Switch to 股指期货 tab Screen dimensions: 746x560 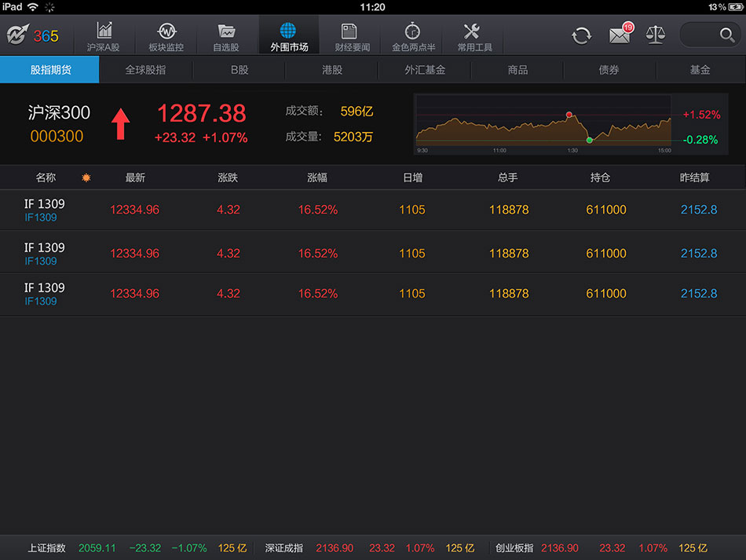coord(50,69)
